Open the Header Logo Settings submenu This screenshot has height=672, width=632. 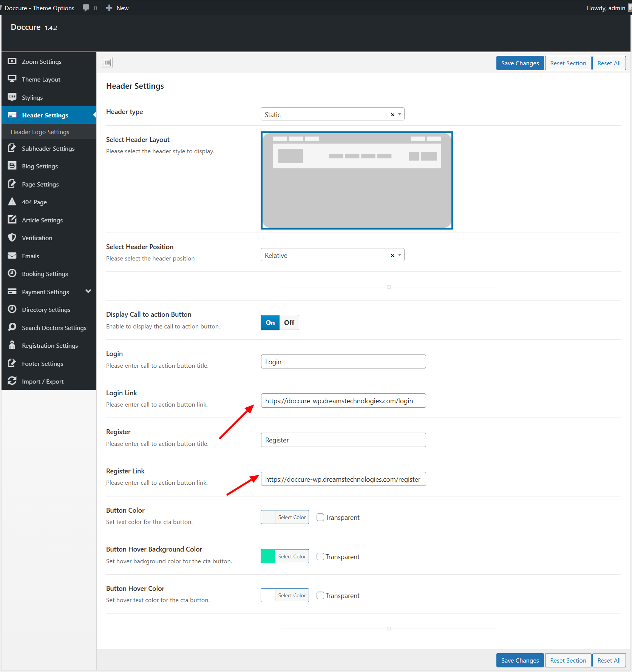click(x=40, y=132)
